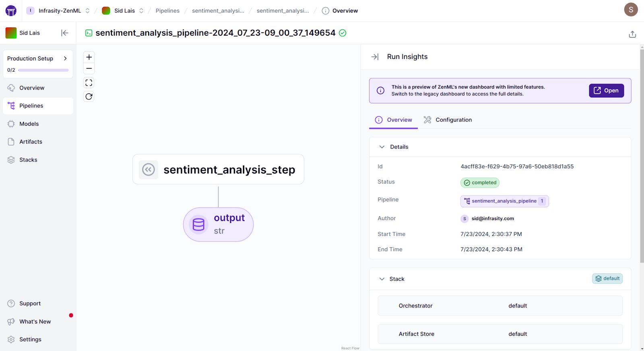Open the Sid Lais workspace switcher in breadcrumb
This screenshot has height=351, width=644.
pos(123,11)
